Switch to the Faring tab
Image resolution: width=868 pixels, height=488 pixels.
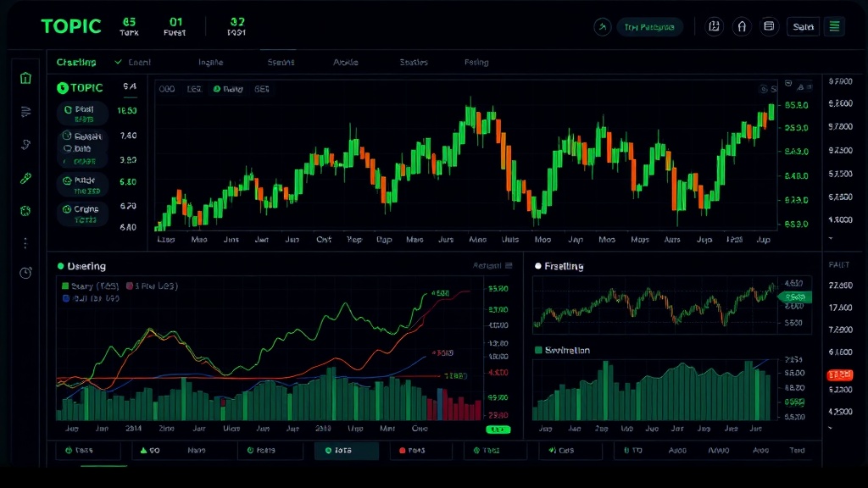coord(476,62)
